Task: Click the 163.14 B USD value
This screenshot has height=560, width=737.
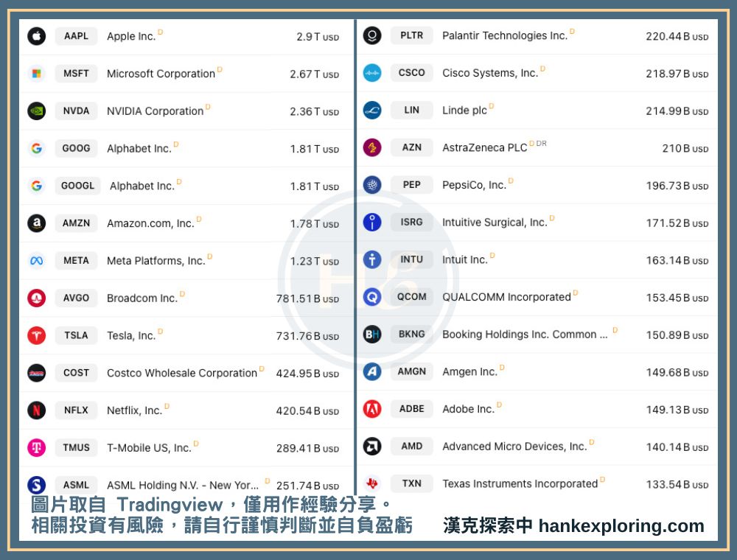Action: pos(677,261)
